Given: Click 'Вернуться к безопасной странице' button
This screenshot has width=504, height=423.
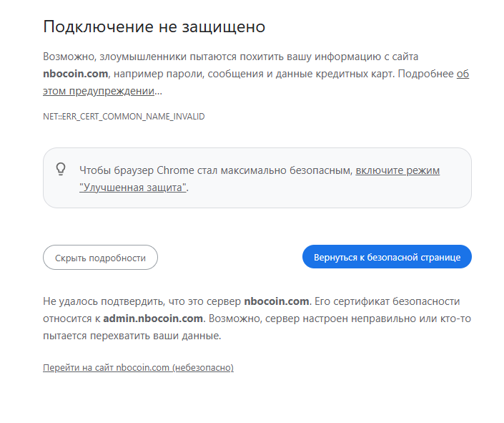Looking at the screenshot, I should (x=387, y=257).
